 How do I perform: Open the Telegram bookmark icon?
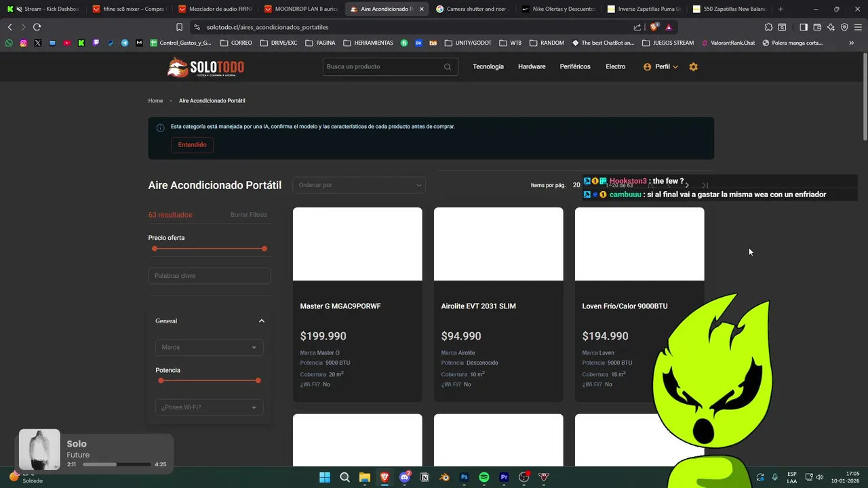tap(125, 43)
